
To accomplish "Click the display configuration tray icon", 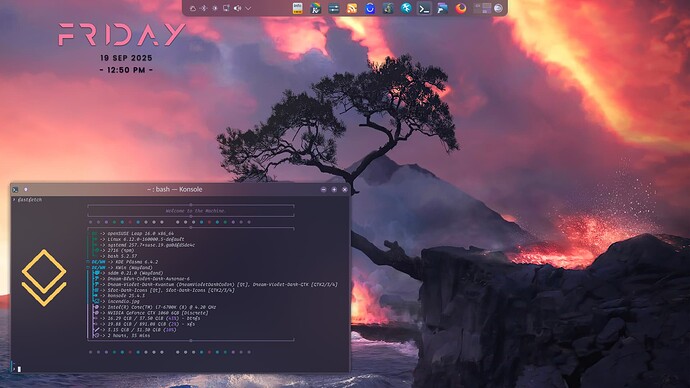I will (226, 8).
